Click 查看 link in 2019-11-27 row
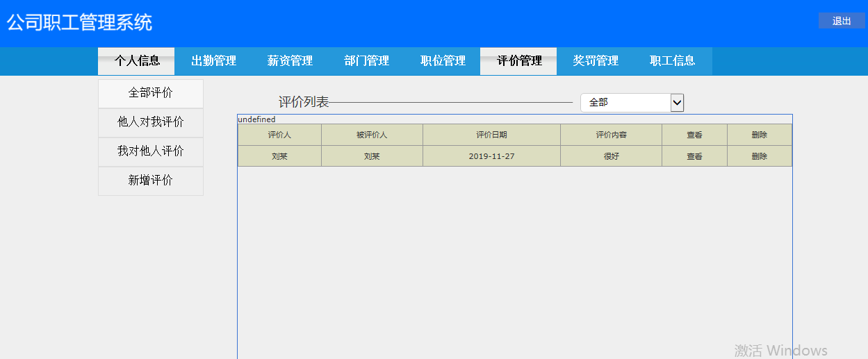This screenshot has height=359, width=868. 694,156
